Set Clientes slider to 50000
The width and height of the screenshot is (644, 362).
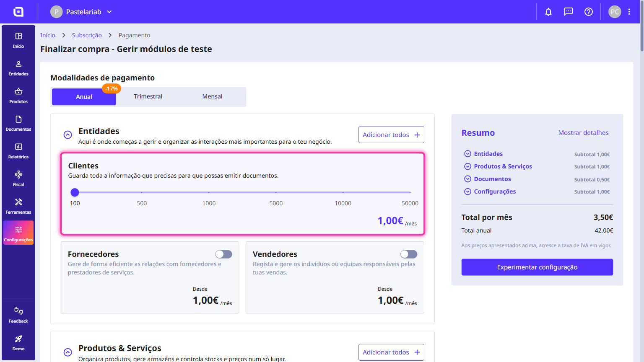[x=410, y=192]
